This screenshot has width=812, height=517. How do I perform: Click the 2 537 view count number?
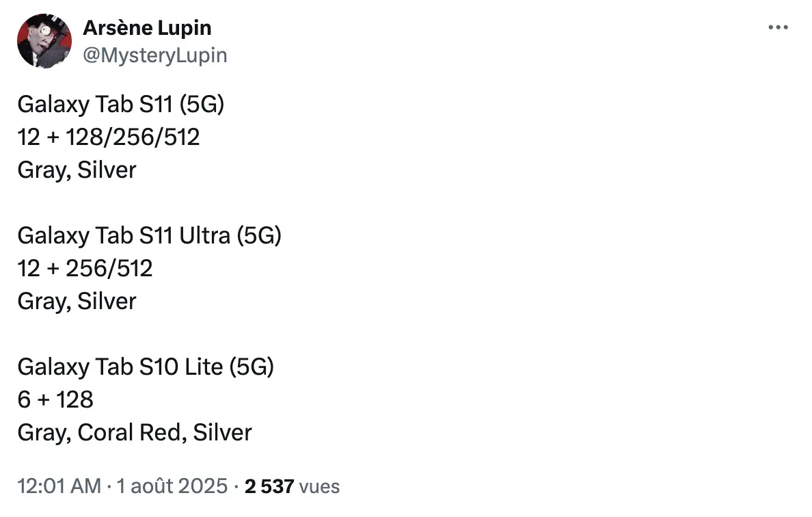tap(269, 486)
